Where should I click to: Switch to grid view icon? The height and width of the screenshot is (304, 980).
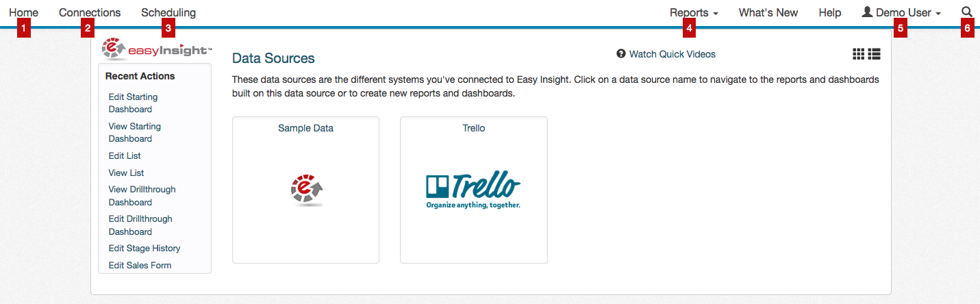858,54
